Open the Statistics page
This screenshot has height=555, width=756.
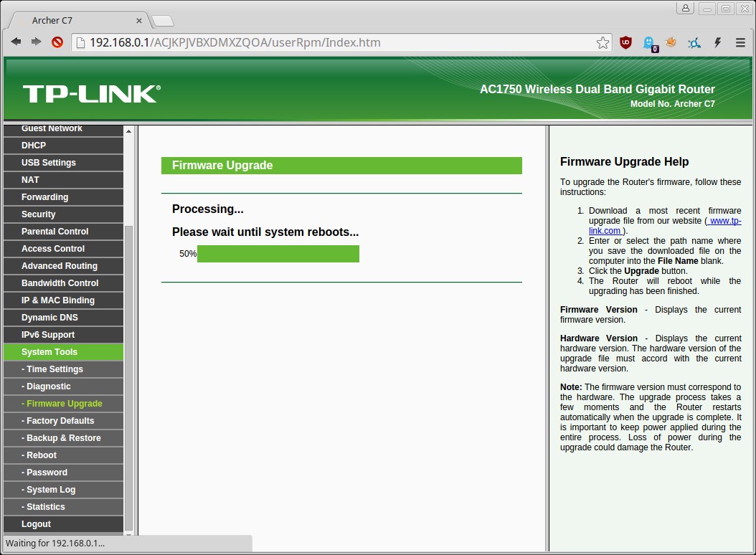[64, 507]
